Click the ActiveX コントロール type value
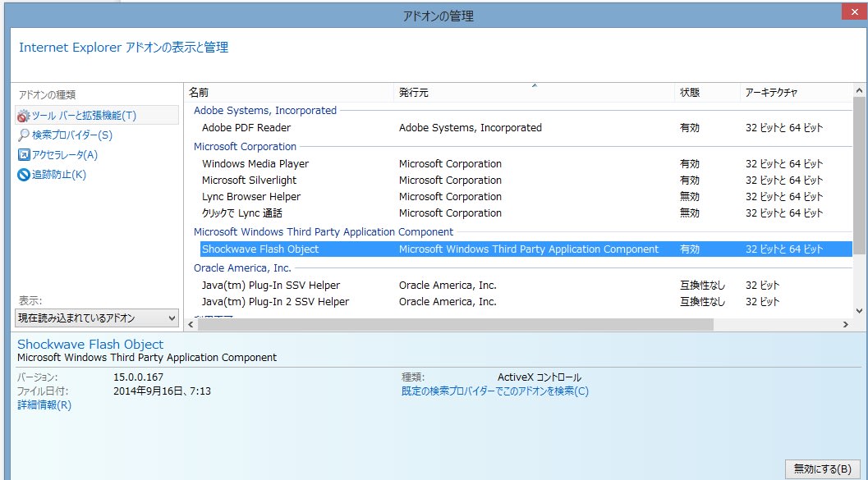 pos(540,377)
